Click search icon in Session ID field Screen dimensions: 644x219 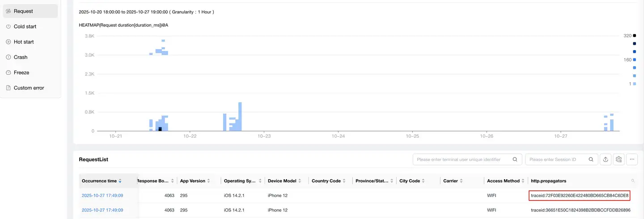[591, 159]
